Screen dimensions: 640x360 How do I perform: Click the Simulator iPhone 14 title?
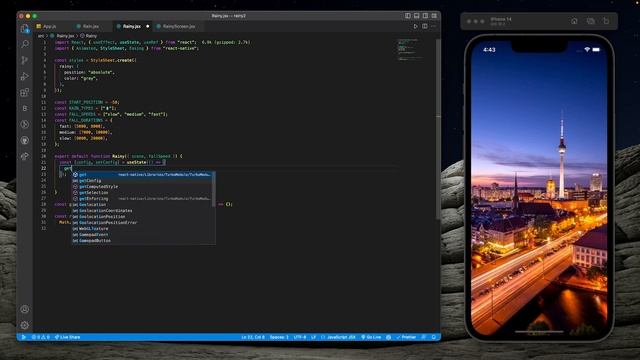click(x=501, y=19)
